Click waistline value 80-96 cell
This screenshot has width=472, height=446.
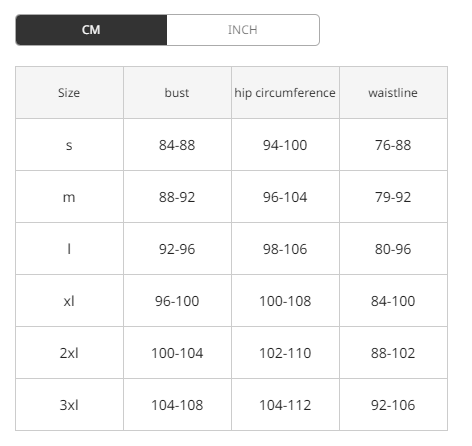pyautogui.click(x=393, y=249)
